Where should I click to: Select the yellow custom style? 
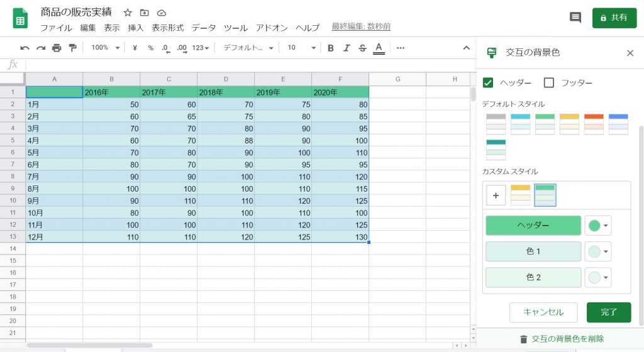pyautogui.click(x=520, y=195)
